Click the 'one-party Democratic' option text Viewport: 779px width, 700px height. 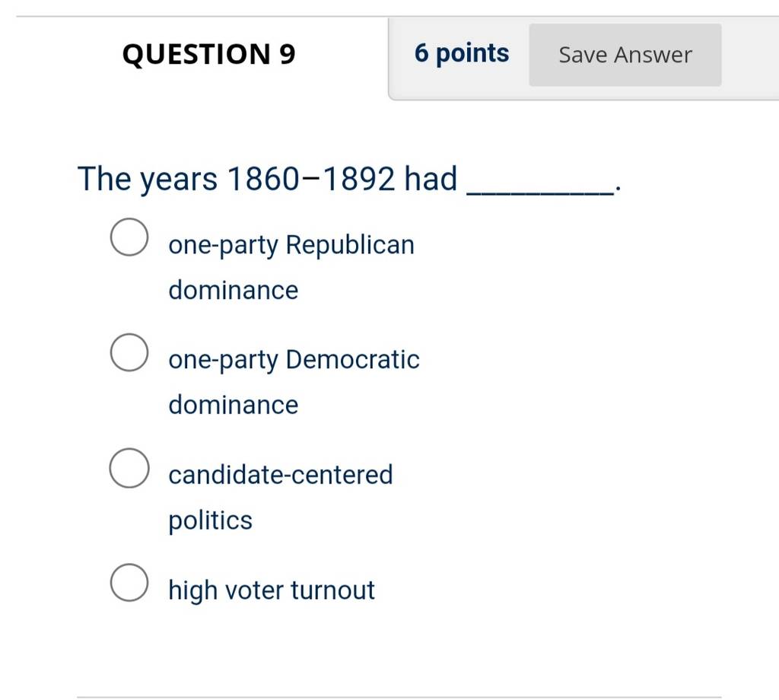294,360
